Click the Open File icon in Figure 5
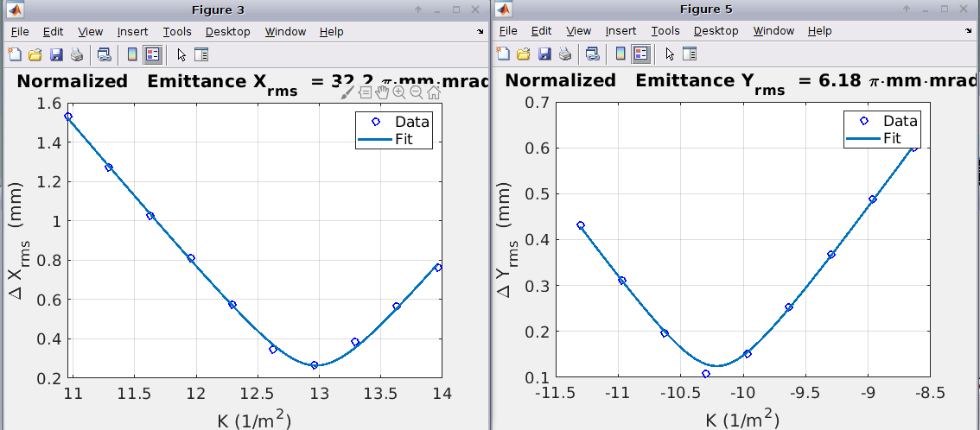Screen dimensions: 980x430 (524, 54)
